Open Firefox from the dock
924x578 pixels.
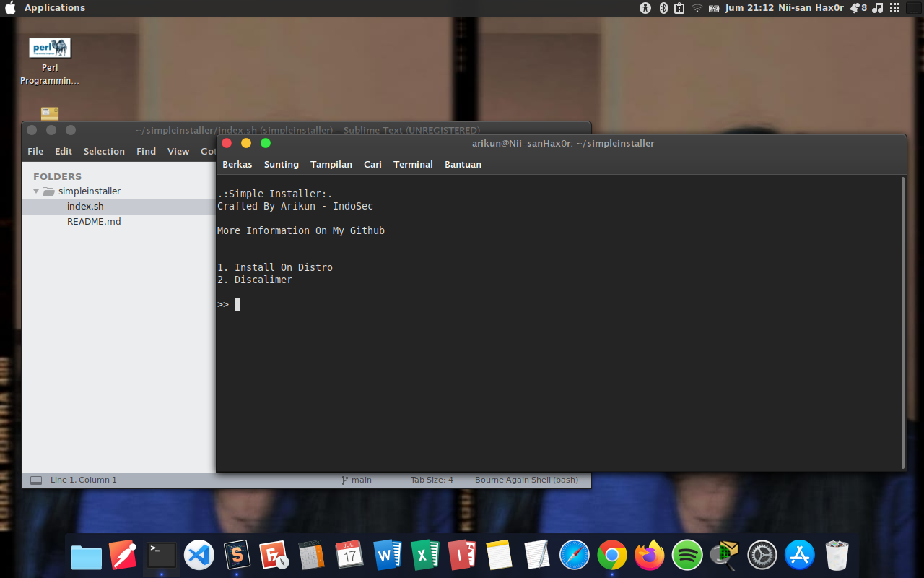coord(649,555)
